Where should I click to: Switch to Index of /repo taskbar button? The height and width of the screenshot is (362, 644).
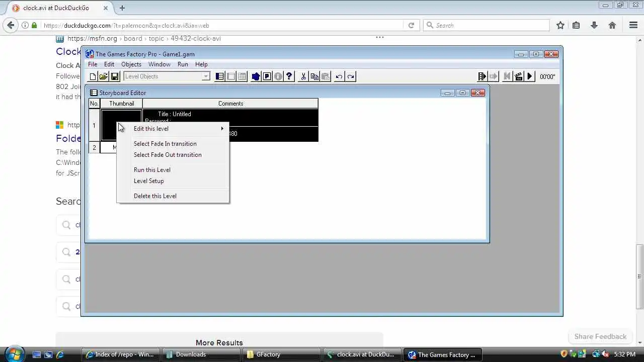(x=121, y=354)
